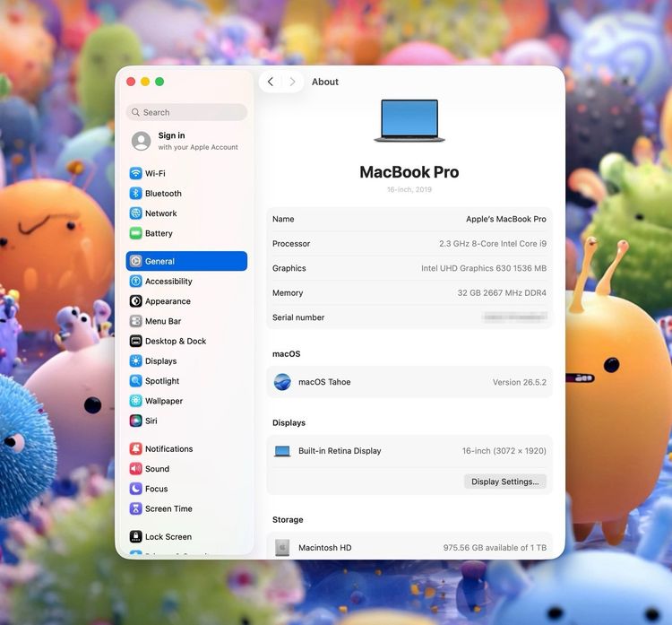
Task: Click the General gear icon
Action: [x=135, y=261]
